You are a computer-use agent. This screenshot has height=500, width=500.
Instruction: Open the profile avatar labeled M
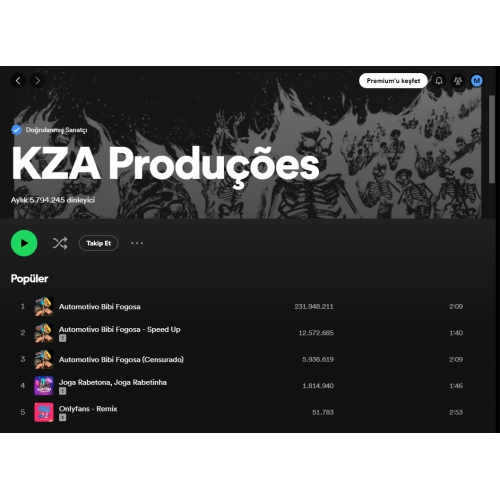click(x=477, y=81)
